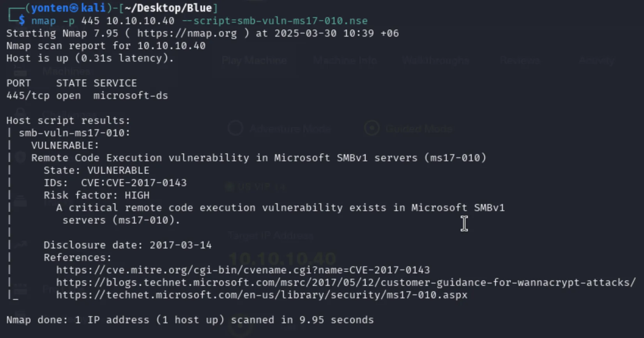The image size is (644, 338).
Task: Click the microsoft-ds service name
Action: [x=131, y=95]
